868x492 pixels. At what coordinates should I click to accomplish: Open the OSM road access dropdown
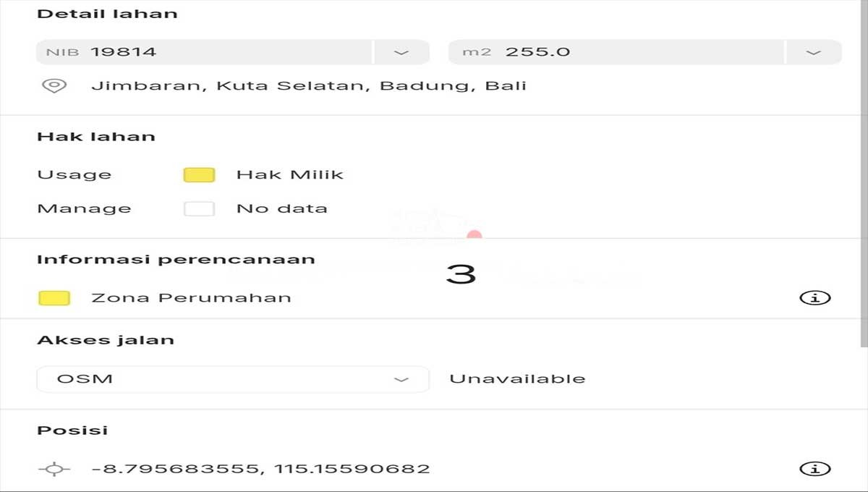click(233, 379)
